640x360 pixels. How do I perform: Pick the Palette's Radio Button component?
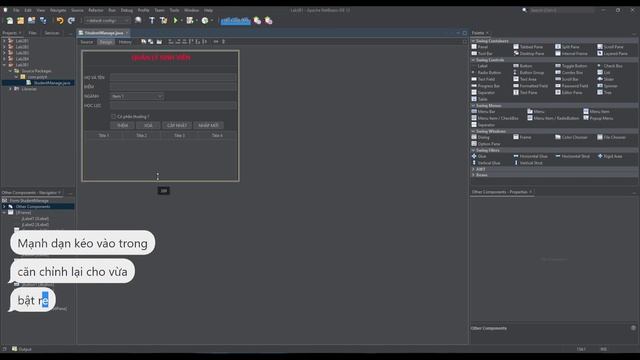[486, 73]
